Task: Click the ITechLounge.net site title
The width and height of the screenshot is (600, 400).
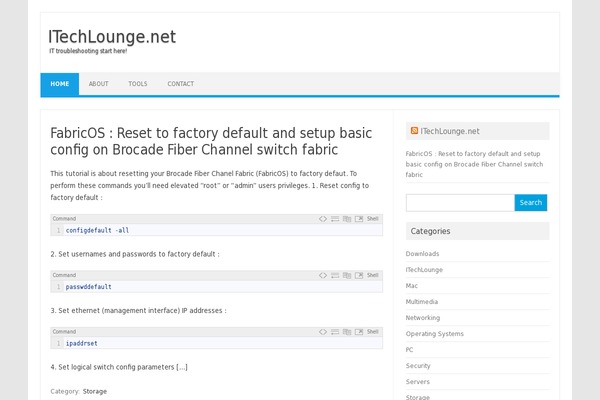Action: (x=112, y=37)
